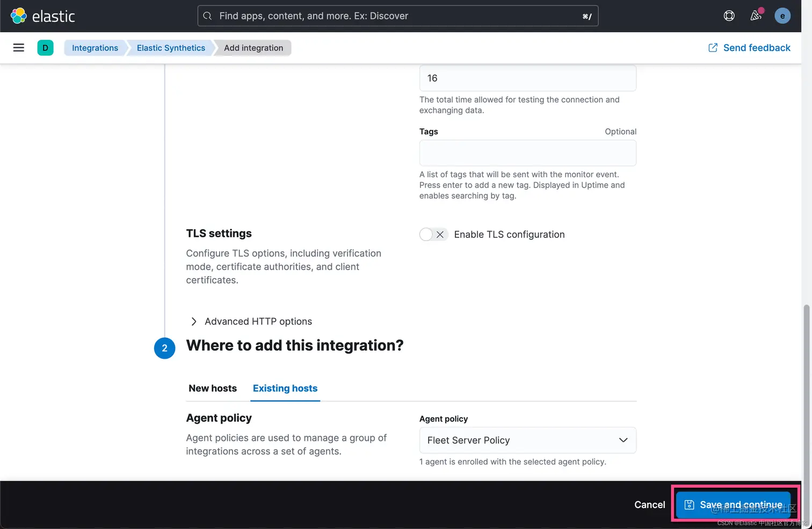Click 'Where to add this integration?' heading

(295, 345)
